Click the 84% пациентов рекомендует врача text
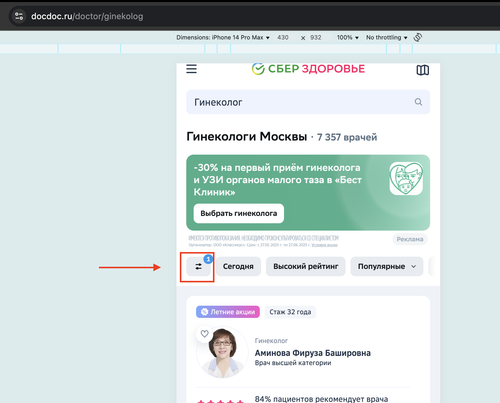The height and width of the screenshot is (403, 500). [x=321, y=399]
